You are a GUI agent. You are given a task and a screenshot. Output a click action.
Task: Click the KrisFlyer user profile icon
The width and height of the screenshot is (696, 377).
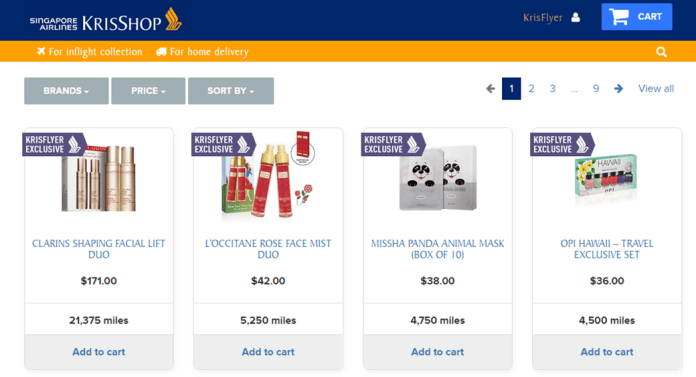click(x=576, y=17)
